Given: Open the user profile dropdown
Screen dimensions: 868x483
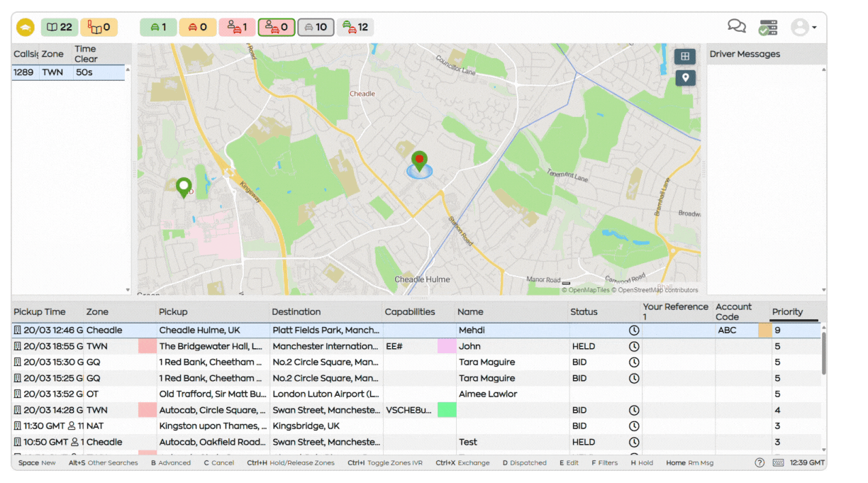Looking at the screenshot, I should 803,28.
